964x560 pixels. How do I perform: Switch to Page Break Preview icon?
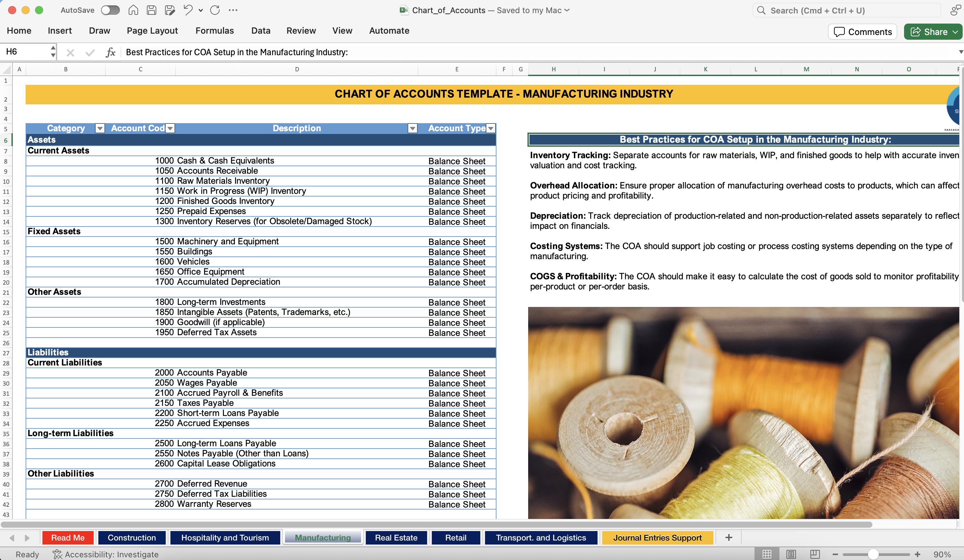[x=815, y=554]
